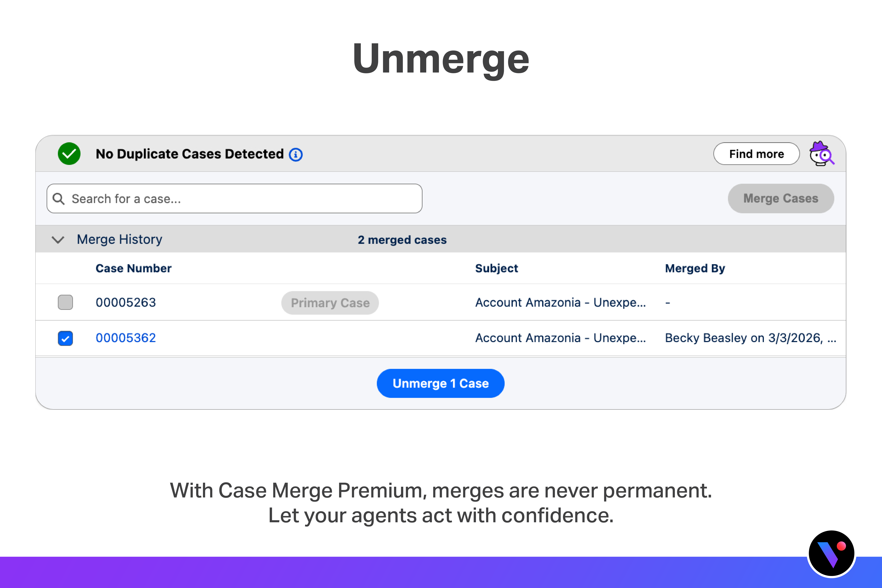The image size is (882, 588).
Task: Click the Merged By column header
Action: pos(695,269)
